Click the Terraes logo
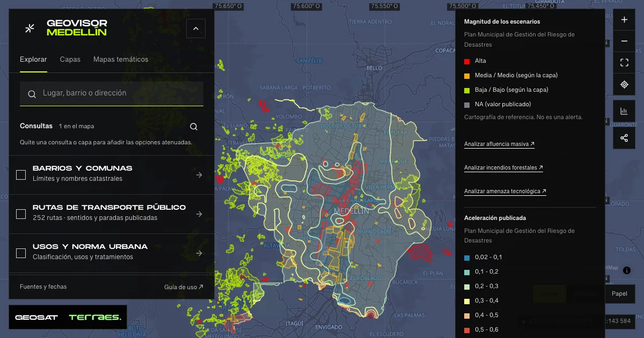The image size is (644, 338). (x=95, y=317)
